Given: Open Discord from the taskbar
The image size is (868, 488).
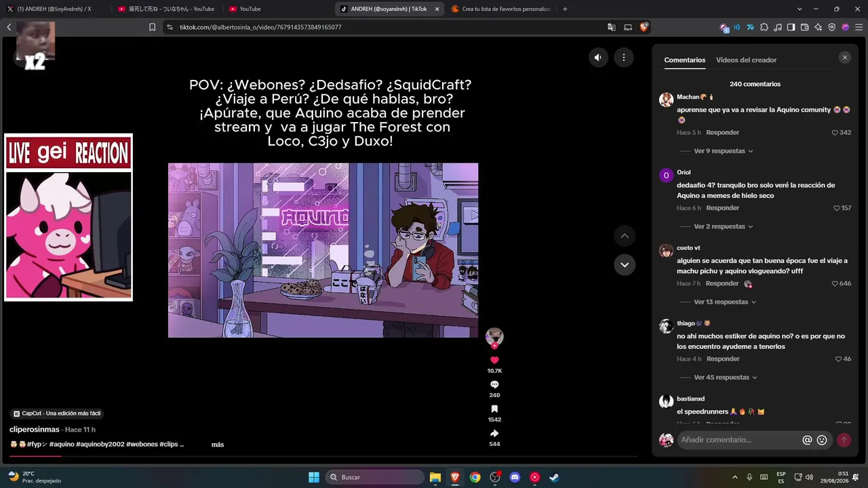Looking at the screenshot, I should (515, 477).
